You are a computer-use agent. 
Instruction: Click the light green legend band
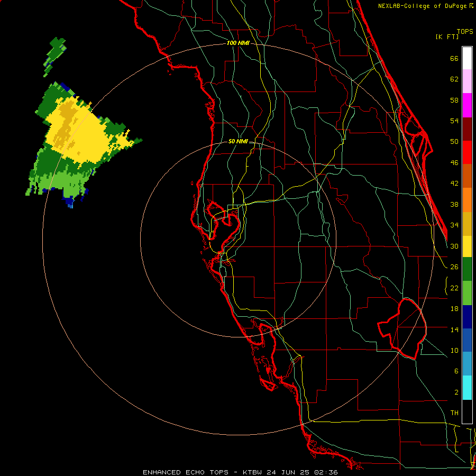coord(467,293)
